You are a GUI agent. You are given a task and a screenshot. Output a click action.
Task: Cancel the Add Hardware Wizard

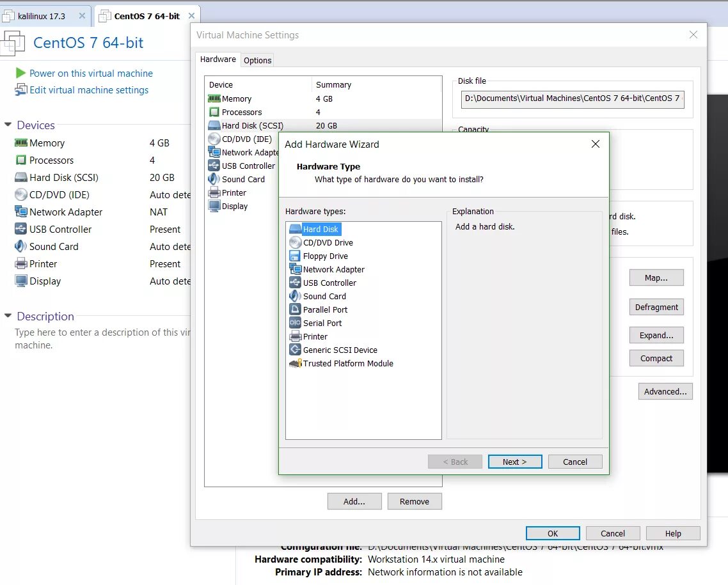(574, 462)
